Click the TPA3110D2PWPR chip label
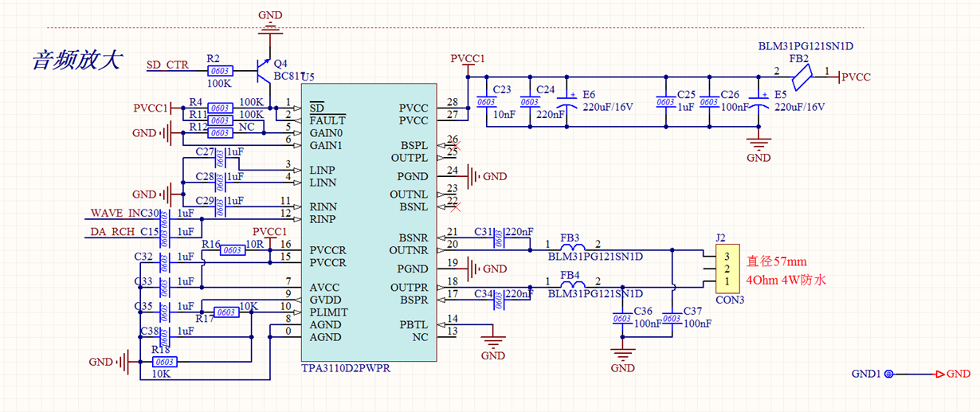The height and width of the screenshot is (412, 980). 346,369
